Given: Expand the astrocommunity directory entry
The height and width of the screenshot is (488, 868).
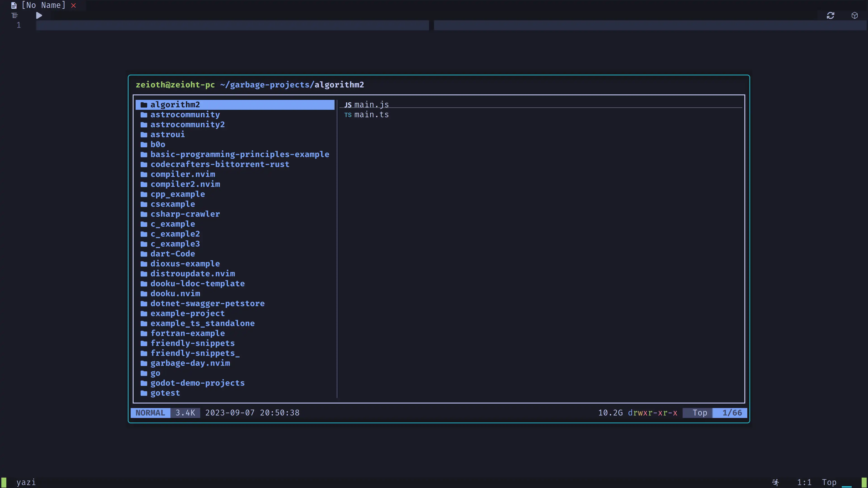Looking at the screenshot, I should (x=185, y=114).
